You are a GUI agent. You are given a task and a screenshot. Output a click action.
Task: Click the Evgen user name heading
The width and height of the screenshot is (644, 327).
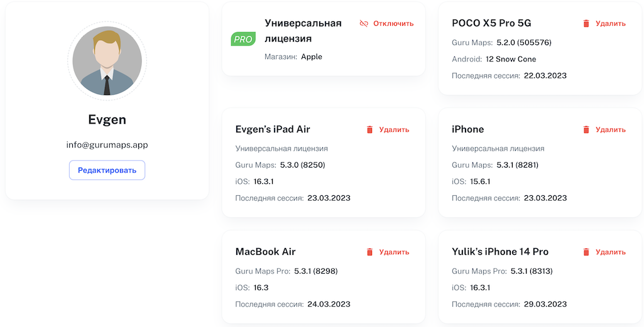(x=107, y=119)
